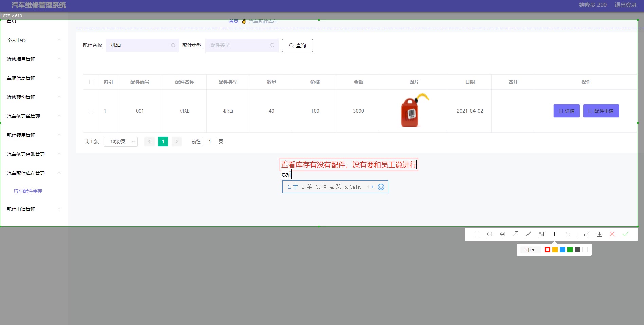Confirm screenshot with green checkmark
The width and height of the screenshot is (644, 325).
[x=625, y=234]
